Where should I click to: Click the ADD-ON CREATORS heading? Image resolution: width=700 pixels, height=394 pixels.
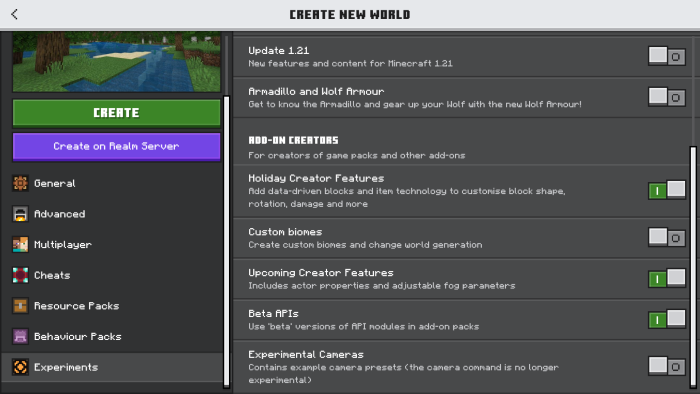pyautogui.click(x=293, y=140)
